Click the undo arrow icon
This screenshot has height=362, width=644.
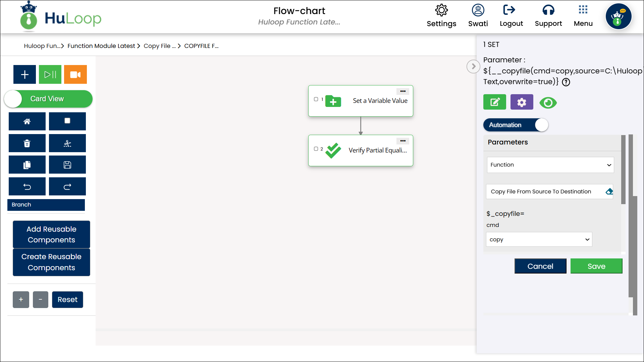pyautogui.click(x=27, y=187)
